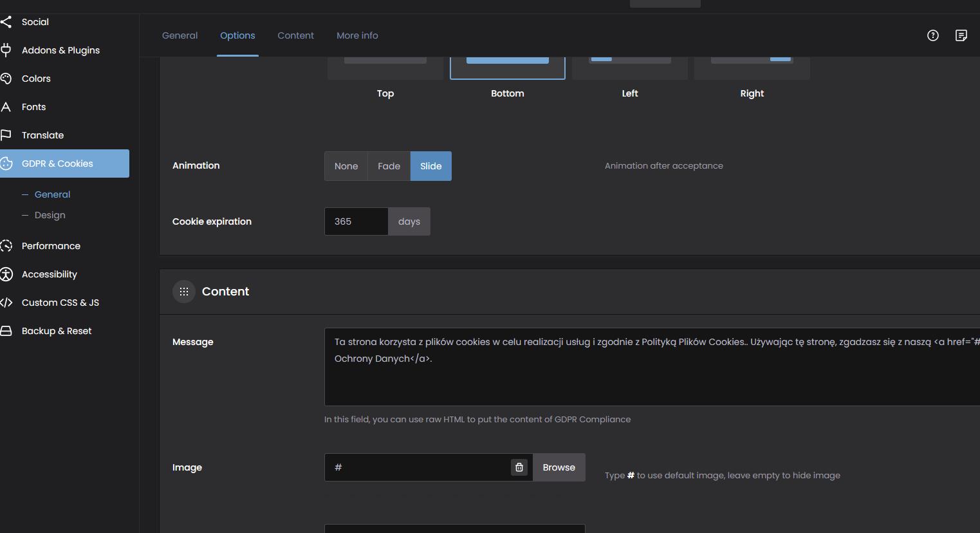Switch to the Content tab
This screenshot has height=533, width=980.
click(296, 35)
